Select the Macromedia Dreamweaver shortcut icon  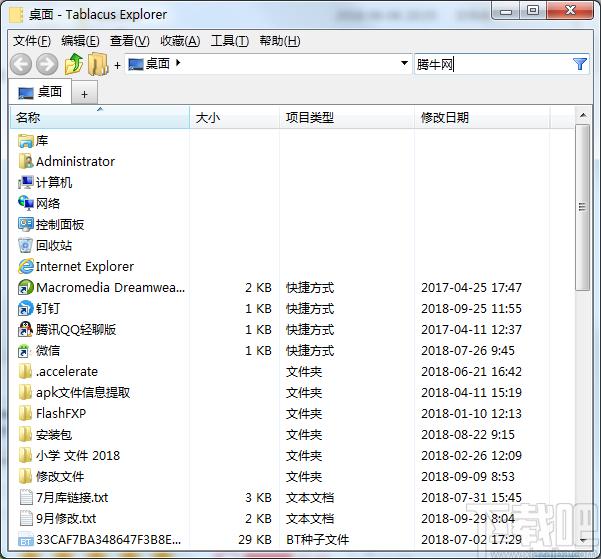pyautogui.click(x=25, y=287)
